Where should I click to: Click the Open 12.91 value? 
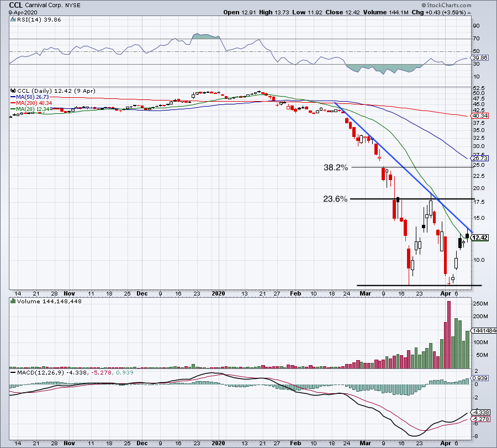239,12
